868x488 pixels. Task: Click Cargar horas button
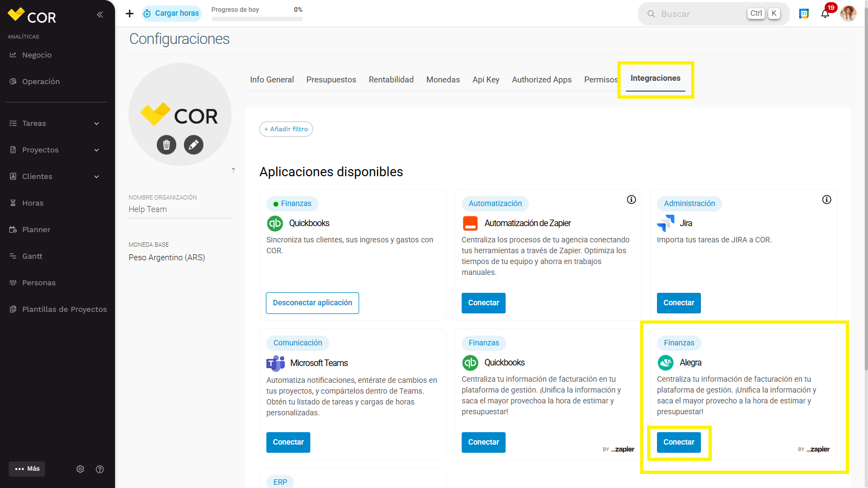[171, 14]
